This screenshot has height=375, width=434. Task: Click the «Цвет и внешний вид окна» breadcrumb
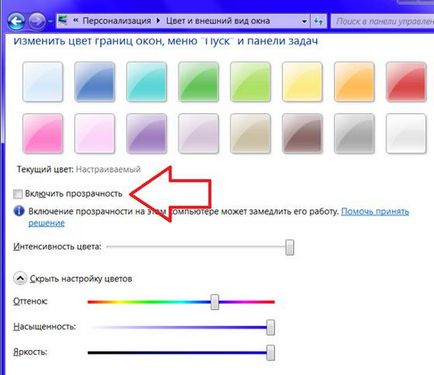pos(218,21)
